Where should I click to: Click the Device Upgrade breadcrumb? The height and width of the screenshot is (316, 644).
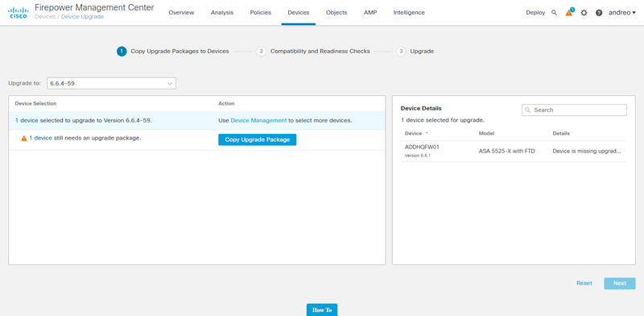pos(83,17)
